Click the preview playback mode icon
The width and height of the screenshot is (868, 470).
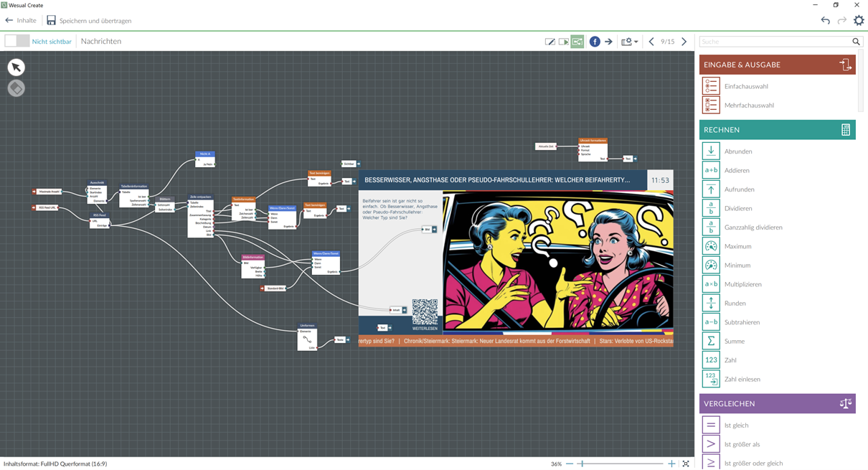(564, 42)
